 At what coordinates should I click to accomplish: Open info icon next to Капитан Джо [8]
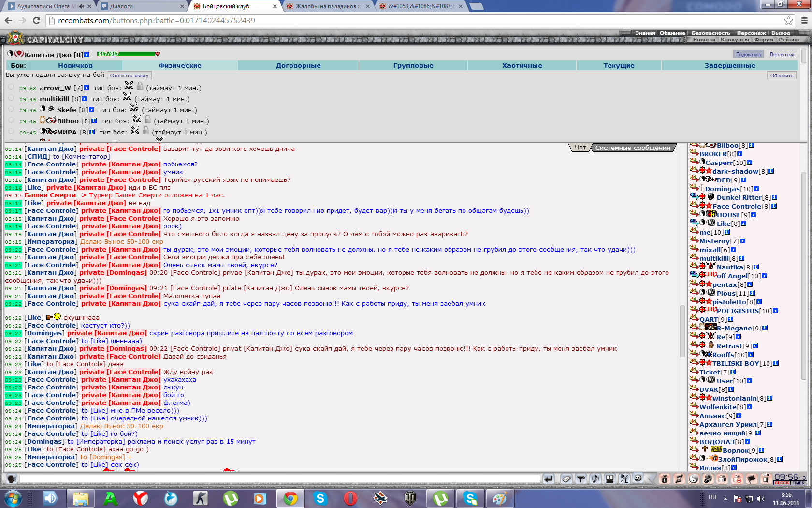[x=87, y=55]
